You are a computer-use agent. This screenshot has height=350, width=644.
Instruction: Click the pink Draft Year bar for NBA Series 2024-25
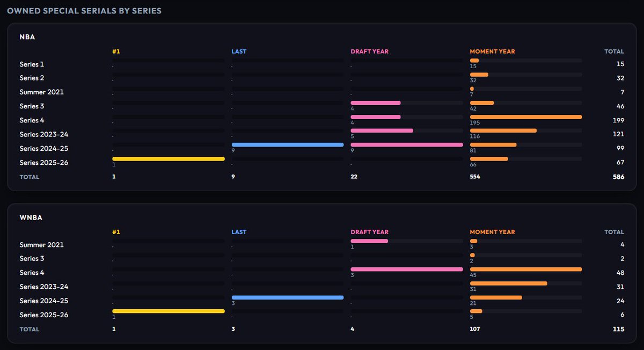407,145
